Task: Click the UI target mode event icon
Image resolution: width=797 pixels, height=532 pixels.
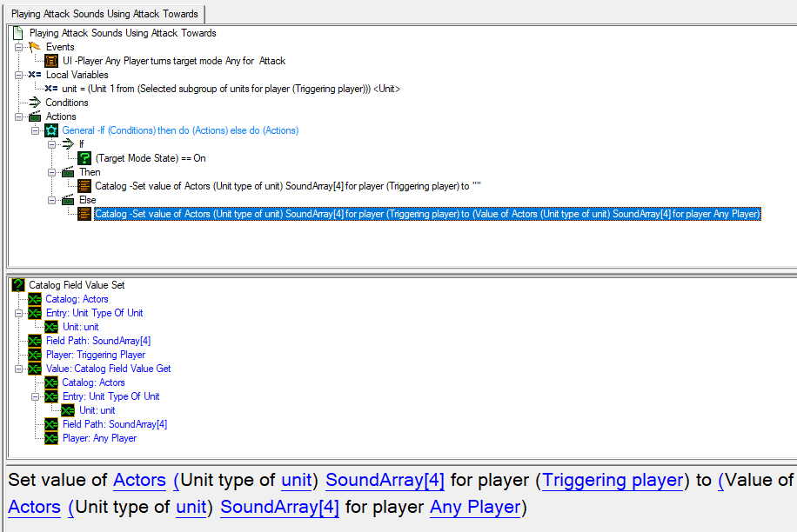Action: coord(50,61)
